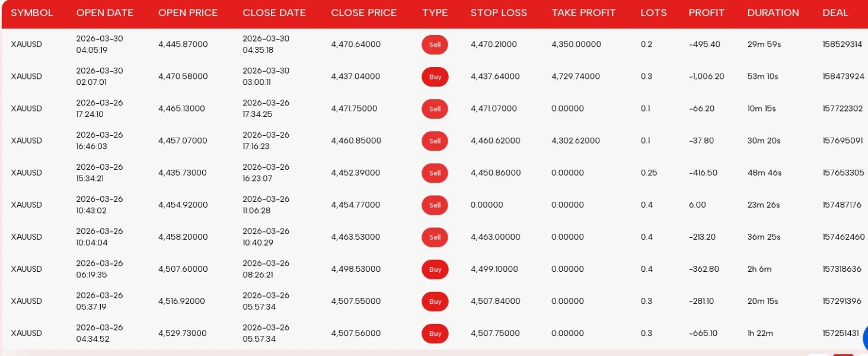Screen dimensions: 868x356
Task: Click the CLOSE PRICE column header
Action: 363,12
